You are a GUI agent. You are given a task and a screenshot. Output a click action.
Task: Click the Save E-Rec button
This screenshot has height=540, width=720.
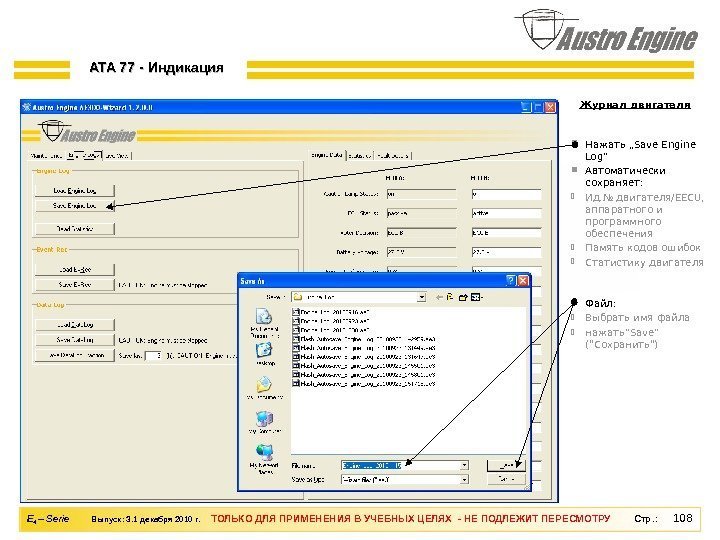pyautogui.click(x=74, y=285)
